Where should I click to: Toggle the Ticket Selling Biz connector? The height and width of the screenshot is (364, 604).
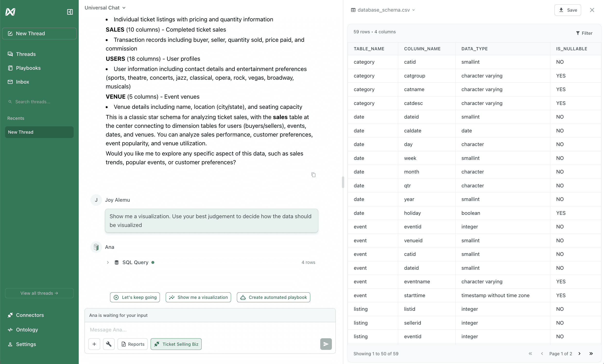176,344
